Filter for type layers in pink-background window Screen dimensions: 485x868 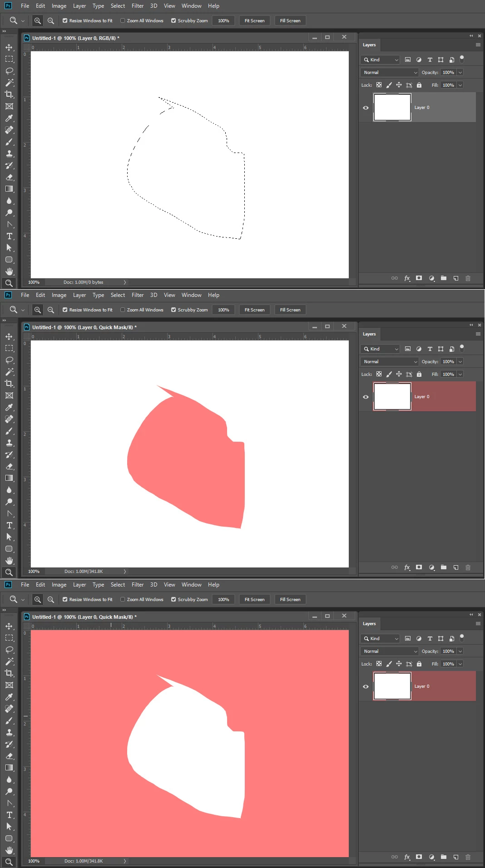point(430,638)
